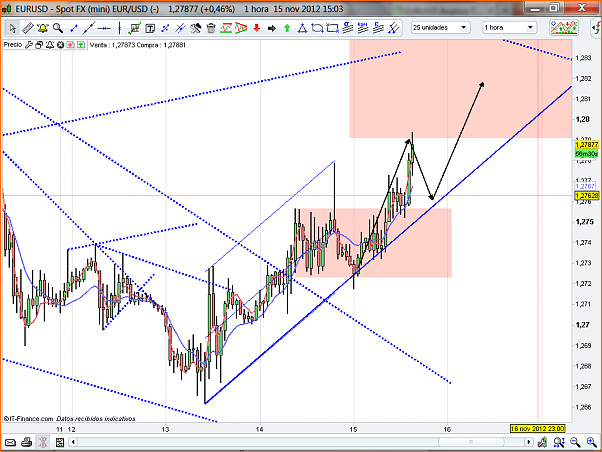Click the film-strip icon next to scrollbar
The image size is (602, 452).
(60, 443)
